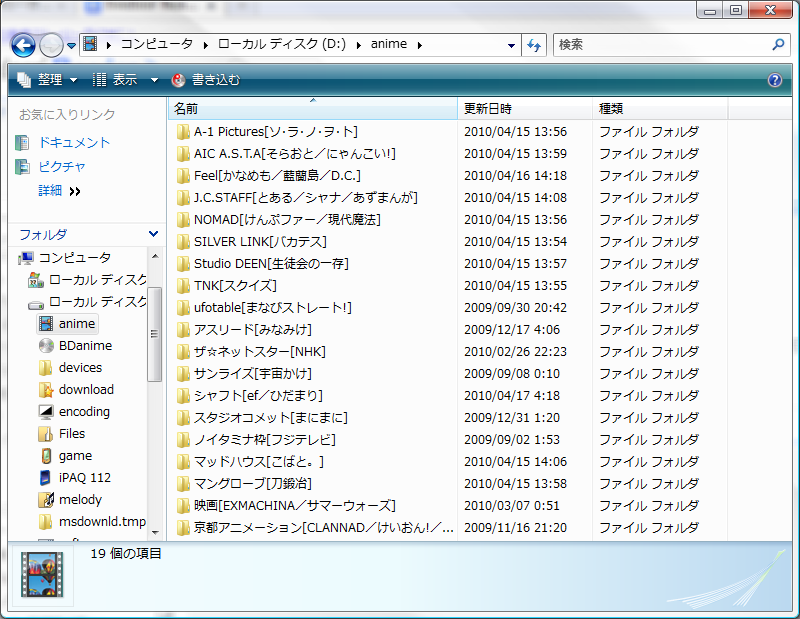Sort by the 更新日時 column header
The image size is (800, 619).
pos(525,109)
